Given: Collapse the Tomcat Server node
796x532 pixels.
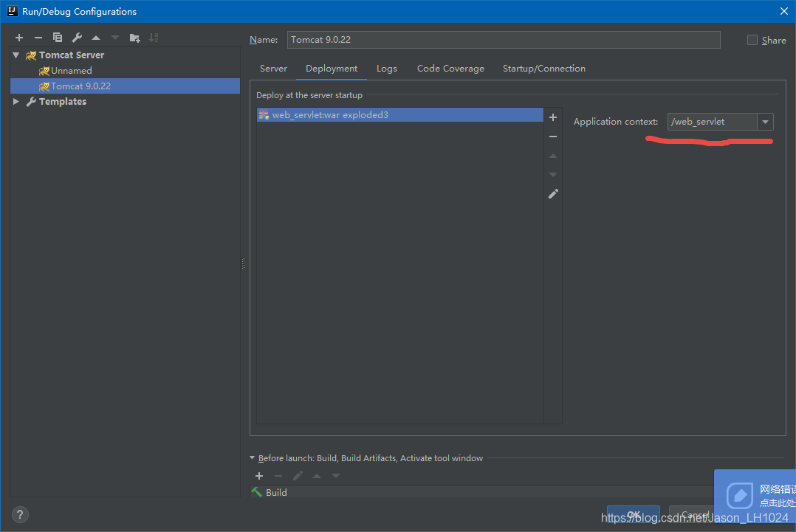Looking at the screenshot, I should tap(16, 55).
